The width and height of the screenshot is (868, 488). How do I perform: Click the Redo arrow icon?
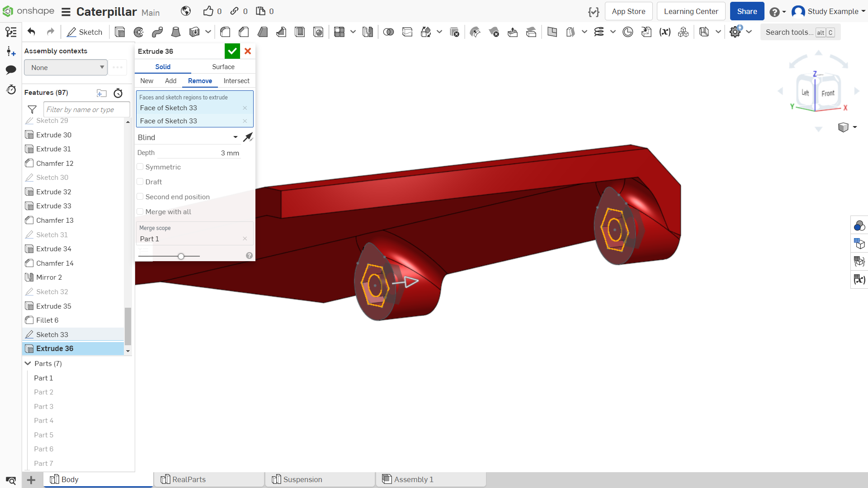click(50, 32)
